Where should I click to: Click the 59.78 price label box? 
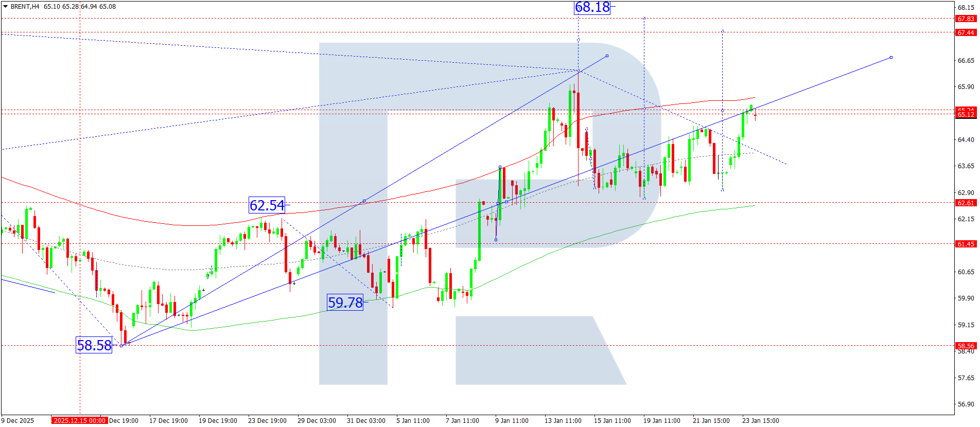tap(345, 303)
